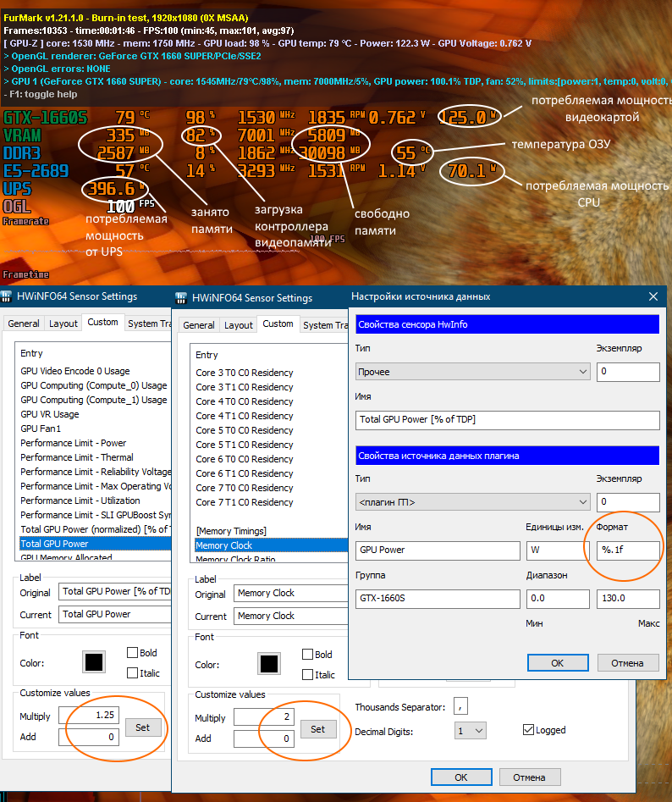Toggle Italic checkbox in left Sensor Settings window
672x802 pixels.
coord(132,673)
